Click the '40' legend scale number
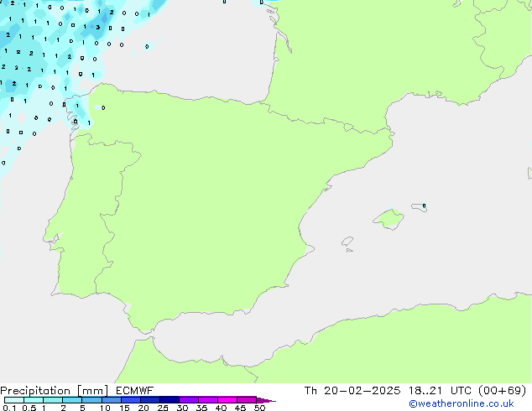 [x=221, y=408]
